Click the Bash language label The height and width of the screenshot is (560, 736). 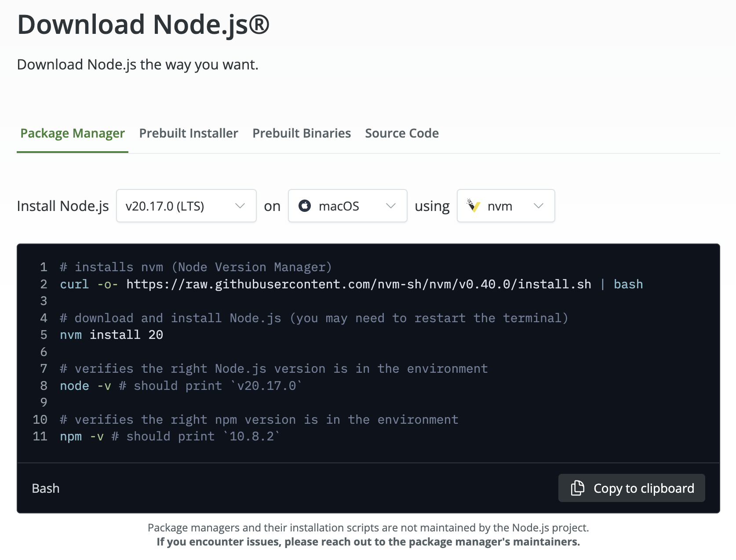46,488
